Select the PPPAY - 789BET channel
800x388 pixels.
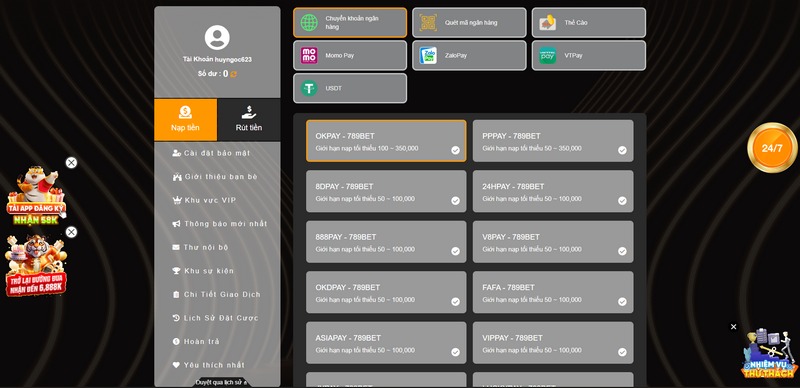[x=553, y=141]
